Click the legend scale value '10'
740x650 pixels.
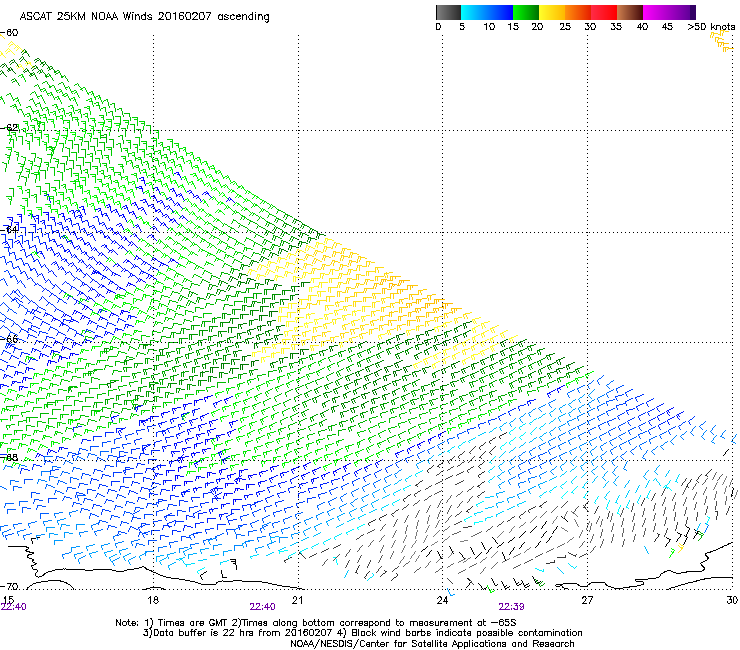tap(489, 27)
